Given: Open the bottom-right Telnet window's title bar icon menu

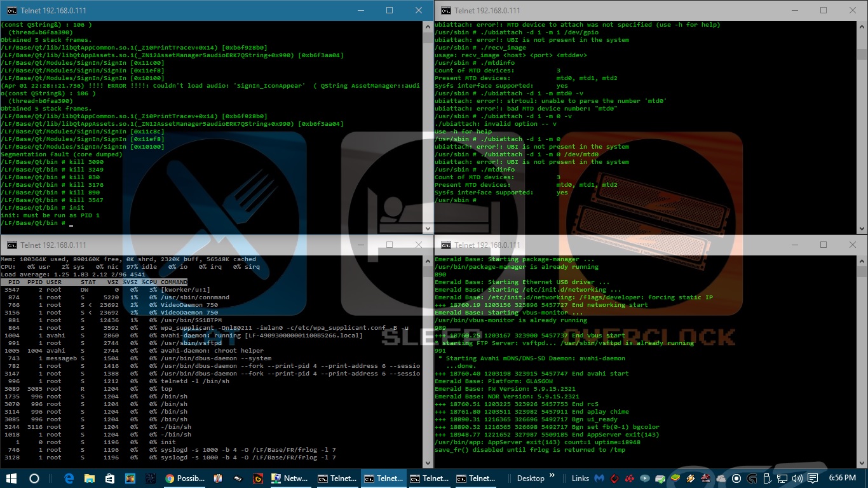Looking at the screenshot, I should (x=446, y=245).
